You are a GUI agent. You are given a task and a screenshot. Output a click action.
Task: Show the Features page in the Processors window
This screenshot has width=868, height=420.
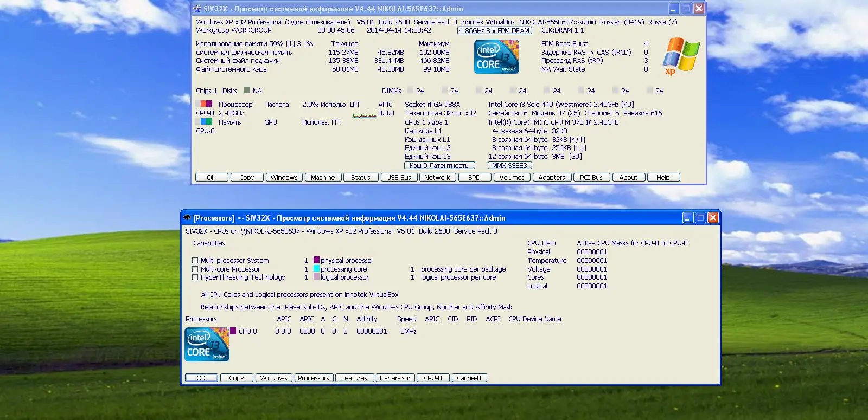coord(354,378)
